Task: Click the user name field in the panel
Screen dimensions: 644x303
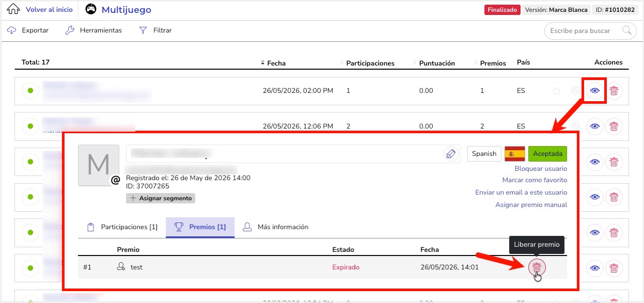Action: 293,154
